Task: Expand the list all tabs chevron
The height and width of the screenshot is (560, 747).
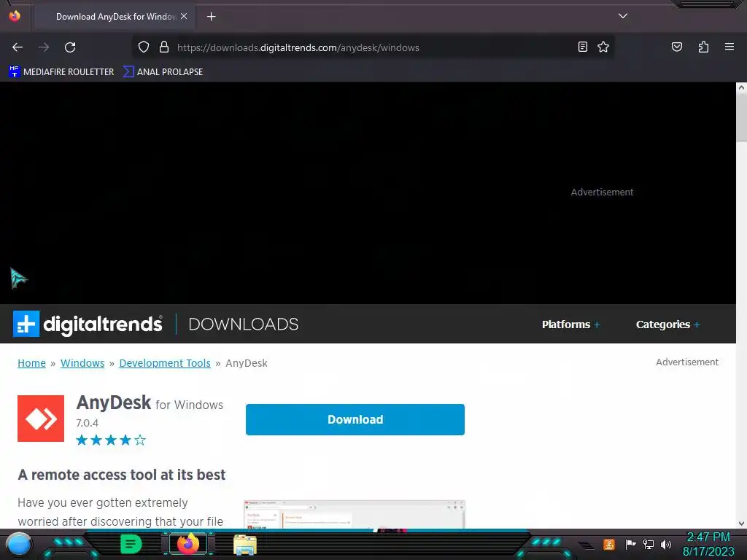Action: click(x=623, y=16)
